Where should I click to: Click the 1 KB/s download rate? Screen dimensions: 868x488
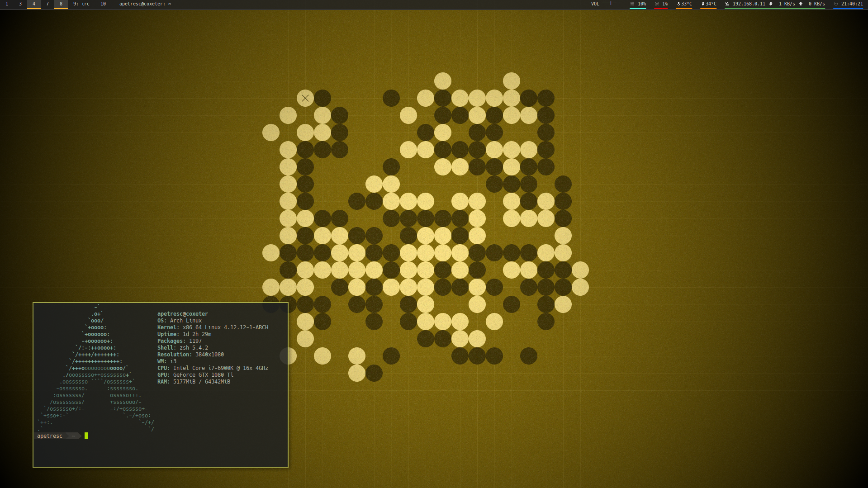[787, 4]
